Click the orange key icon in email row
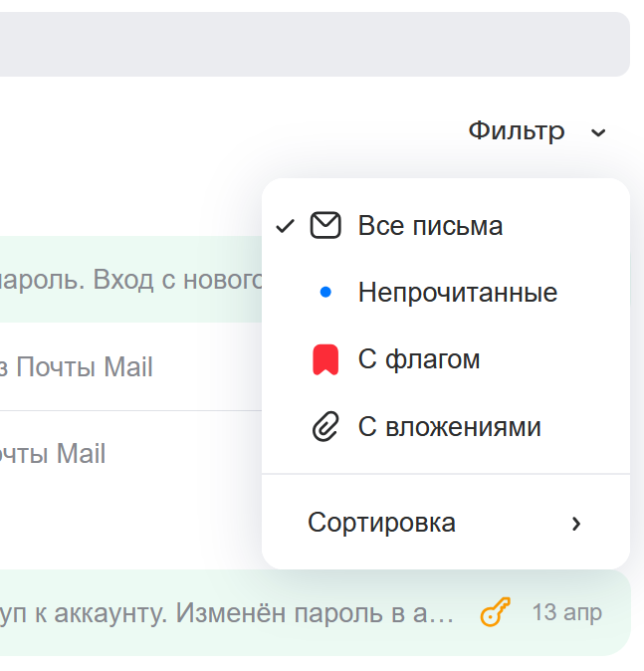 495,612
